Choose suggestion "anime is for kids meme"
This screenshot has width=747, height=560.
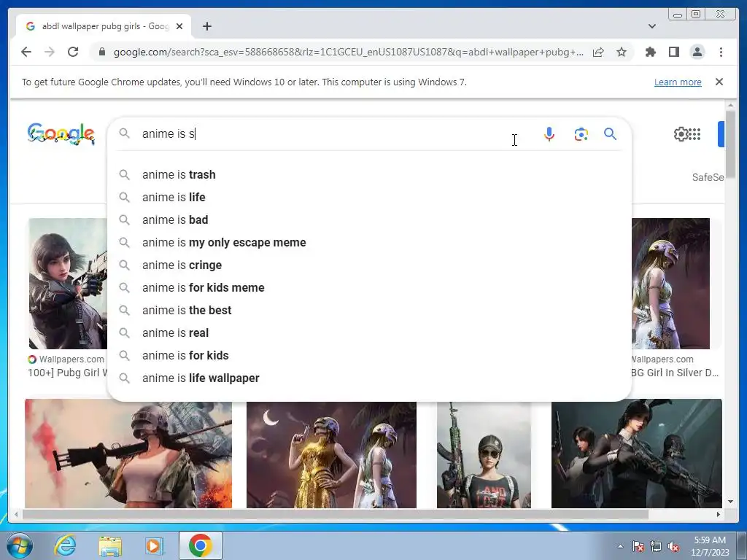369,287
